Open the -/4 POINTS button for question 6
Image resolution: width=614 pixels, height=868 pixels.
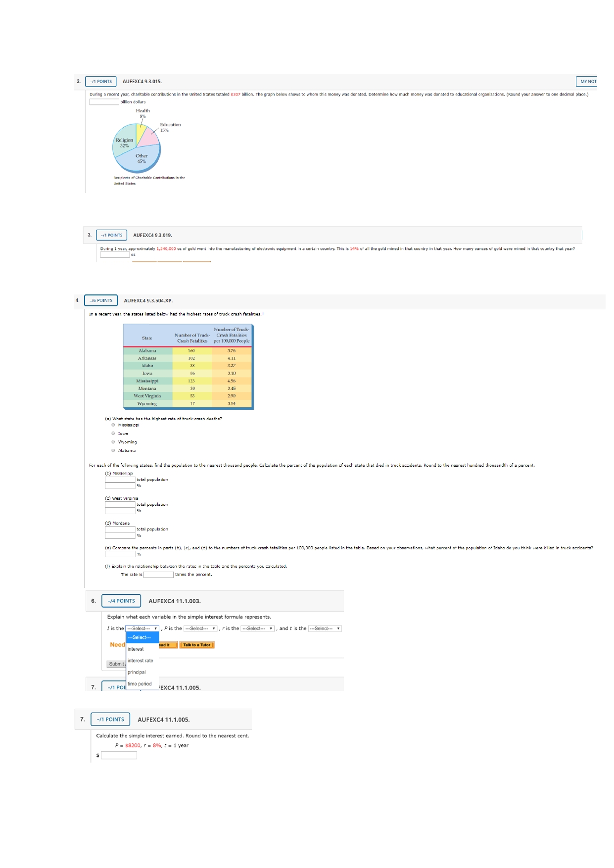121,601
